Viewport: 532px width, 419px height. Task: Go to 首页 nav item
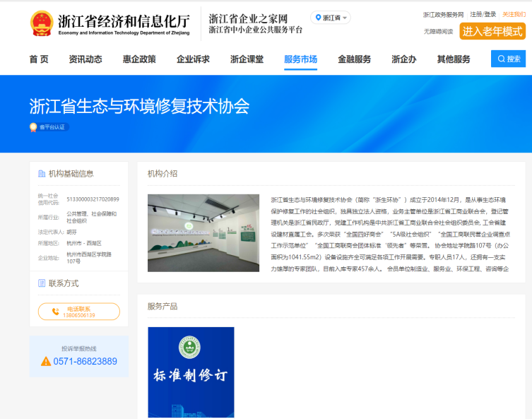coord(39,59)
